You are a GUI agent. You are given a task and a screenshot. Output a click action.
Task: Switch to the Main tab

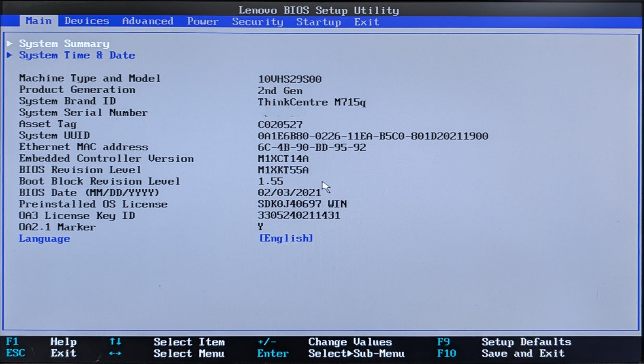[x=39, y=21]
